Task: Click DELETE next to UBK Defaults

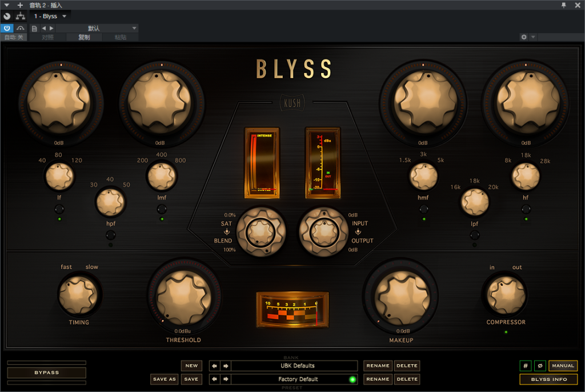Action: (x=407, y=366)
